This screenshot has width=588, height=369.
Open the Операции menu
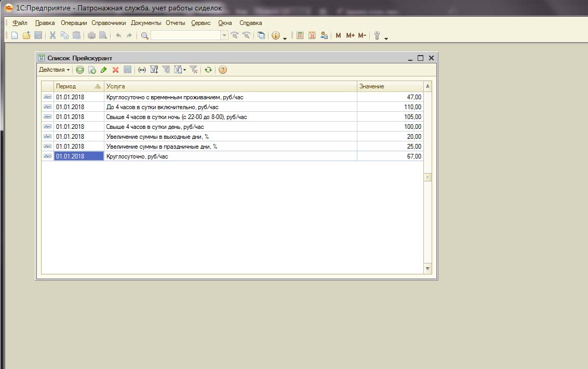coord(74,23)
